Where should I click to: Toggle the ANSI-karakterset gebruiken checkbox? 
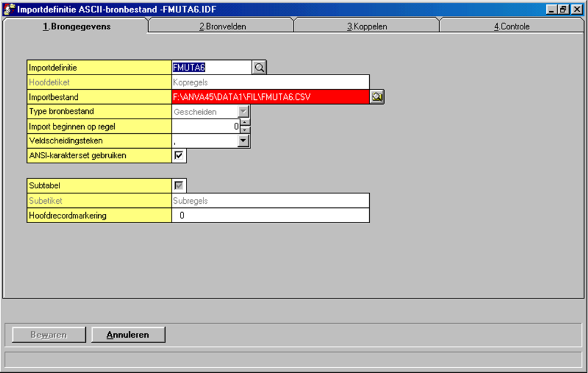(x=179, y=156)
